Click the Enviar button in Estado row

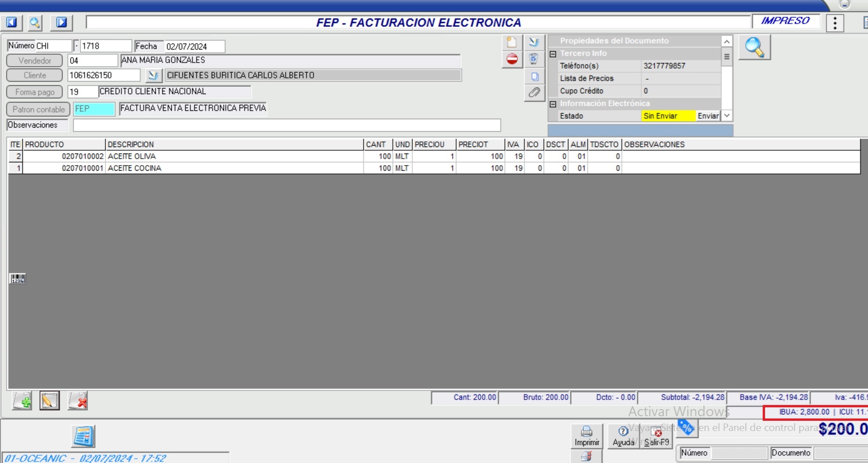[708, 116]
